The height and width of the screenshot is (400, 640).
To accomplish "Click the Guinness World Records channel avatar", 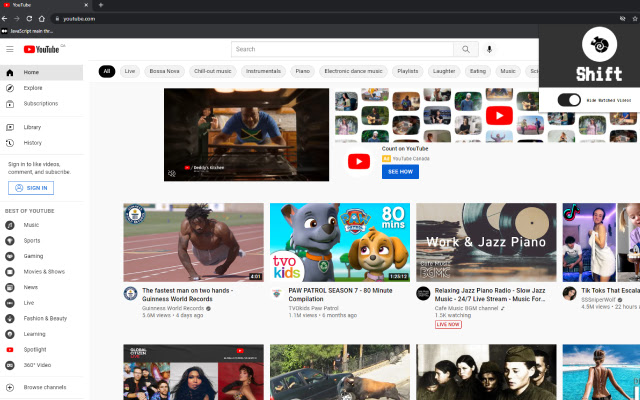I will (x=131, y=293).
